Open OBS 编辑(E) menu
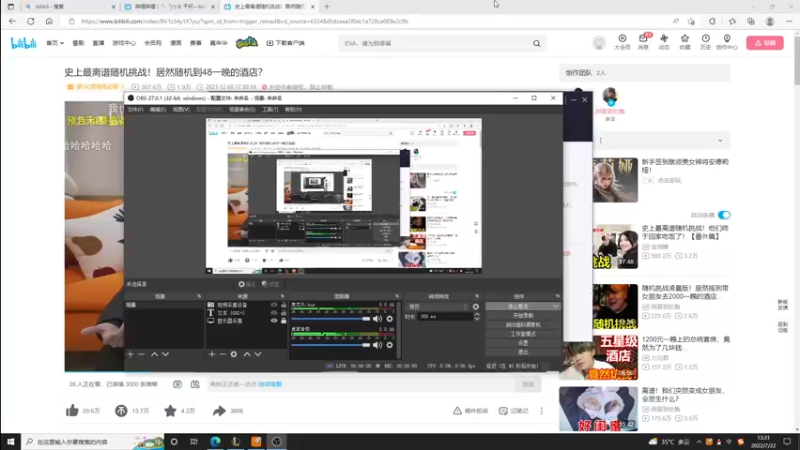This screenshot has width=800, height=450. [158, 109]
